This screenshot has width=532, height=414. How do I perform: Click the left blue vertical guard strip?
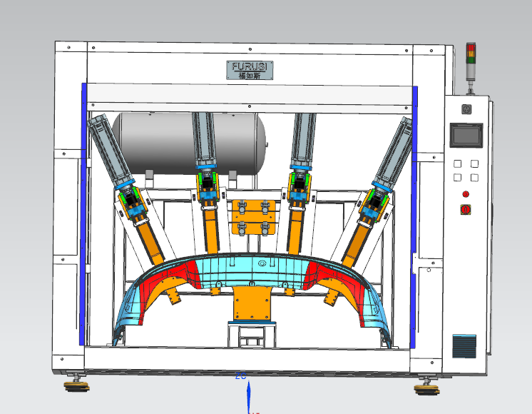[84, 214]
